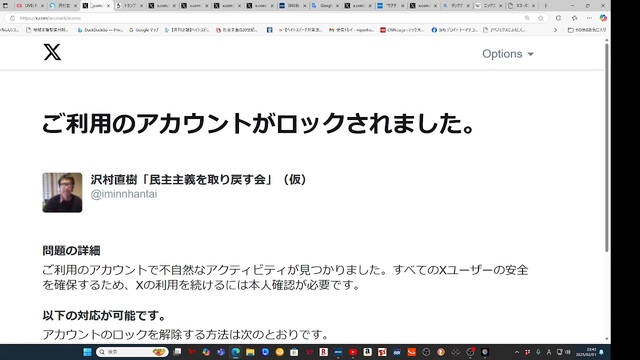Screen dimensions: 640x360
Task: Open the browser settings three-dots menu
Action: 589,18
